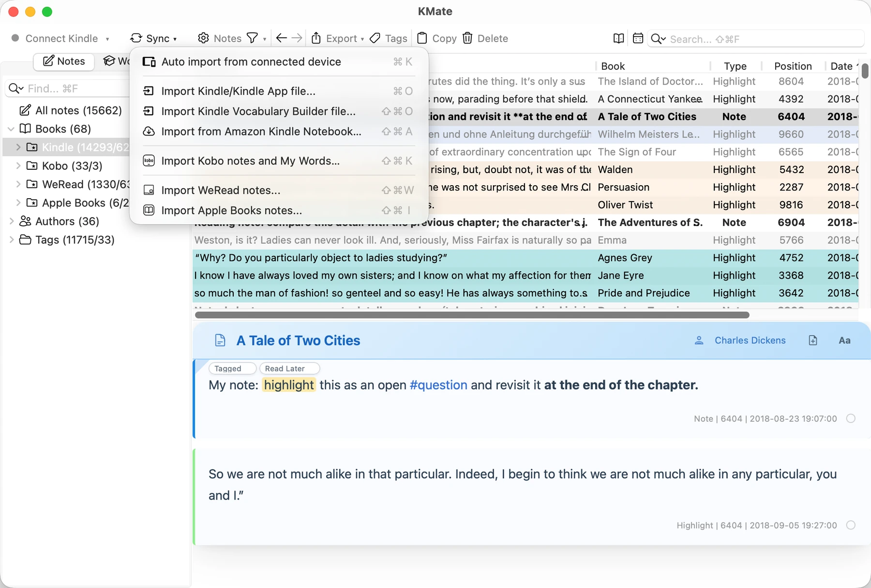871x588 pixels.
Task: Click the sidebar Find field
Action: pos(68,88)
